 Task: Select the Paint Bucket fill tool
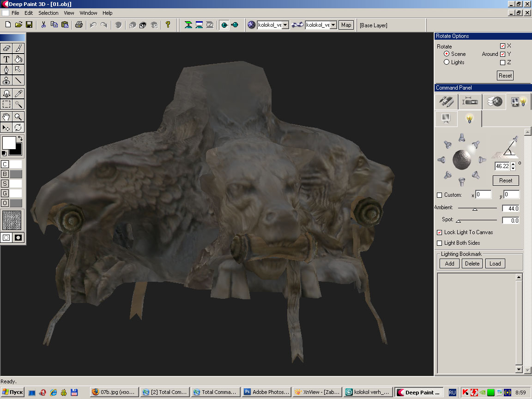(18, 59)
